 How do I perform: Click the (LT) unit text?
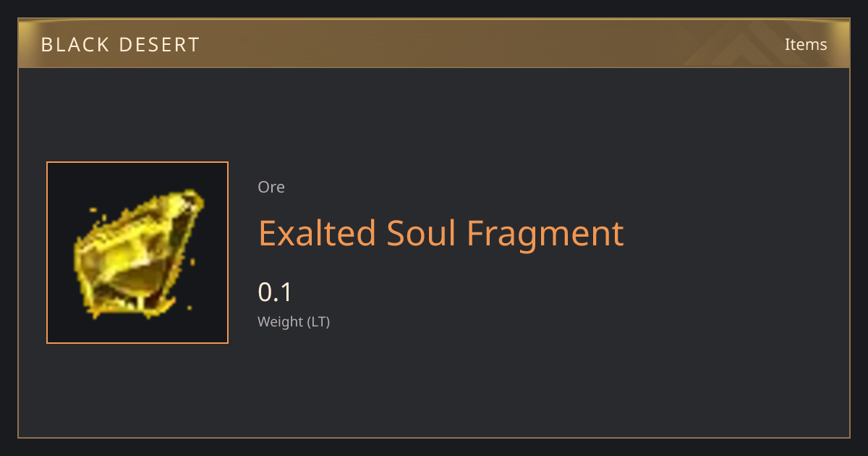(319, 321)
